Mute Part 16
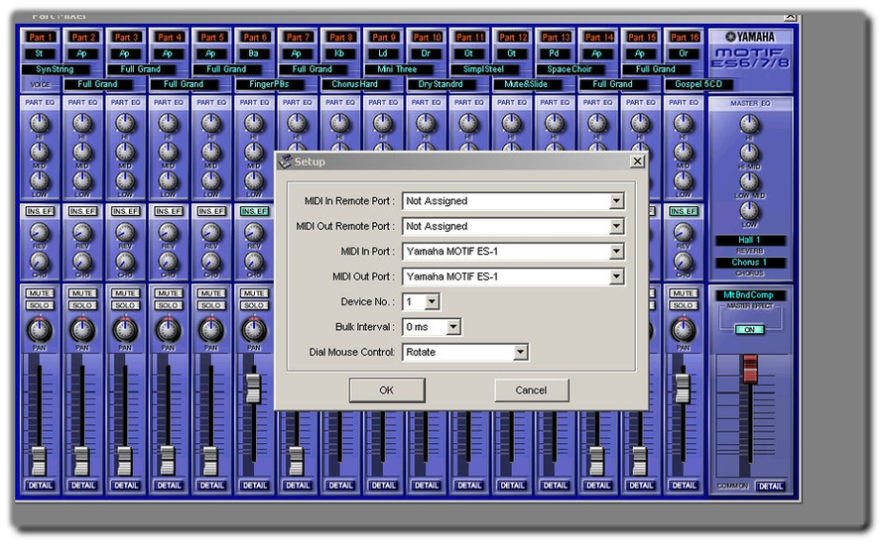The image size is (888, 549). click(x=684, y=293)
